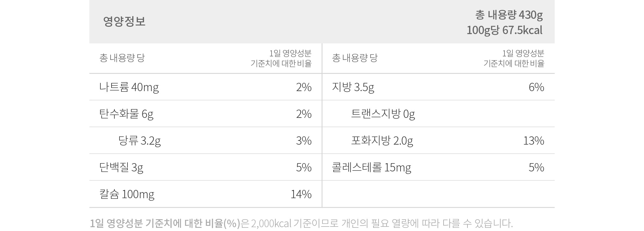Select the 단백질 3g row
Image resolution: width=644 pixels, height=231 pixels.
(206, 167)
